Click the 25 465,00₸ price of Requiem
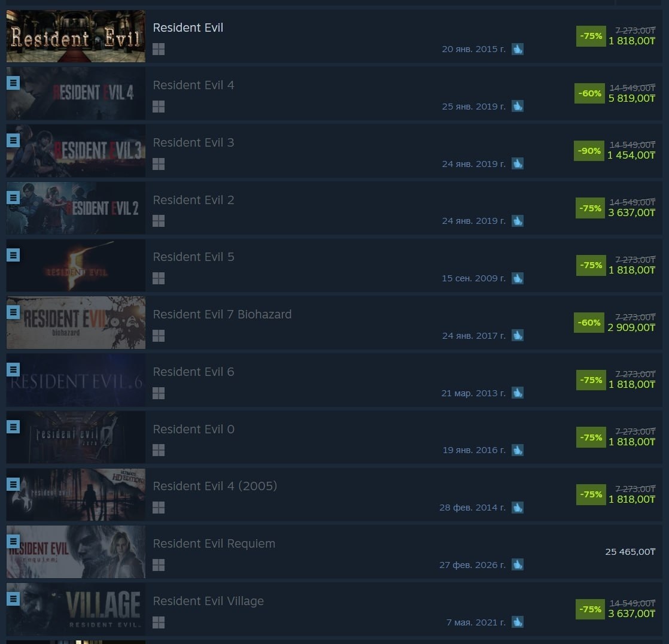This screenshot has width=669, height=644. [630, 552]
